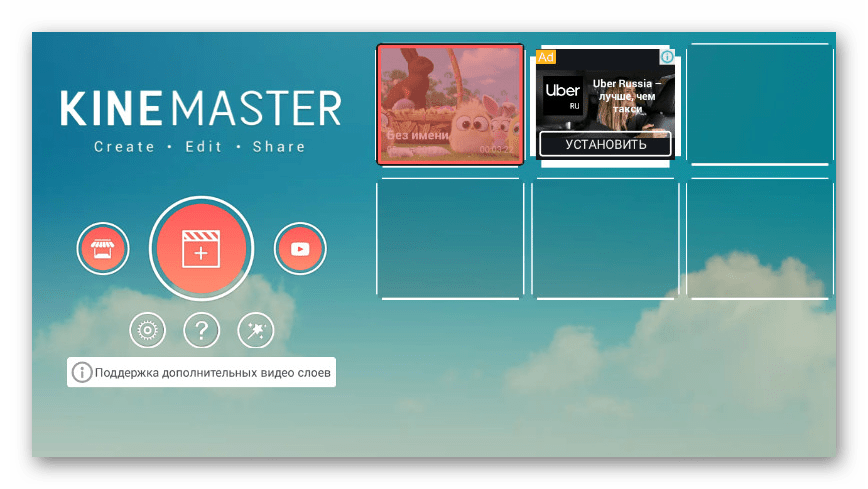Select the empty slot below 'Без имени' project
This screenshot has height=489, width=868.
[450, 238]
